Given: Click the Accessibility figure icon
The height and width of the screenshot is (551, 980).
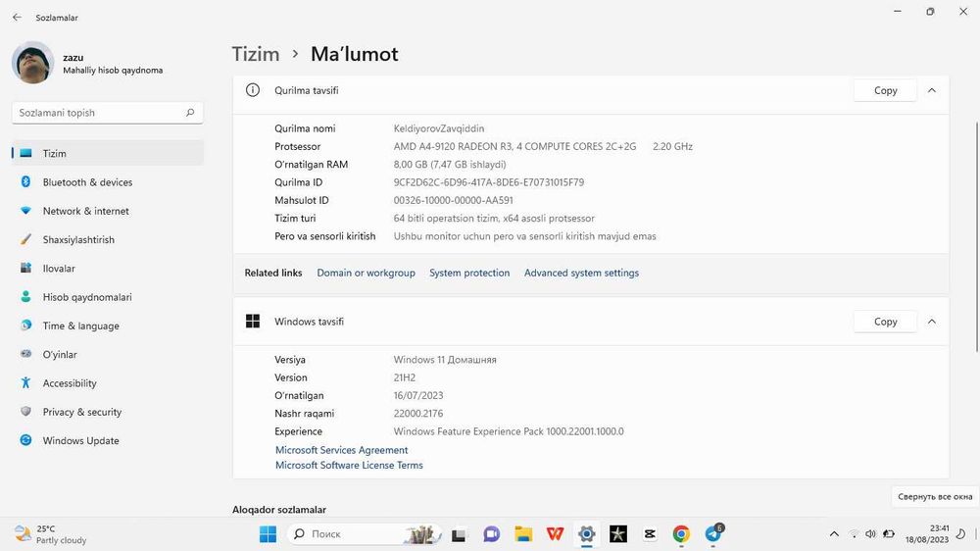Looking at the screenshot, I should (x=25, y=382).
